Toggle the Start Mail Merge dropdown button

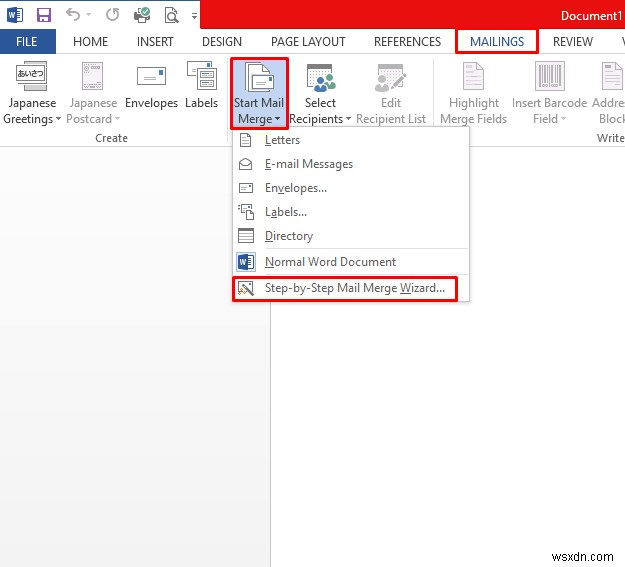259,93
